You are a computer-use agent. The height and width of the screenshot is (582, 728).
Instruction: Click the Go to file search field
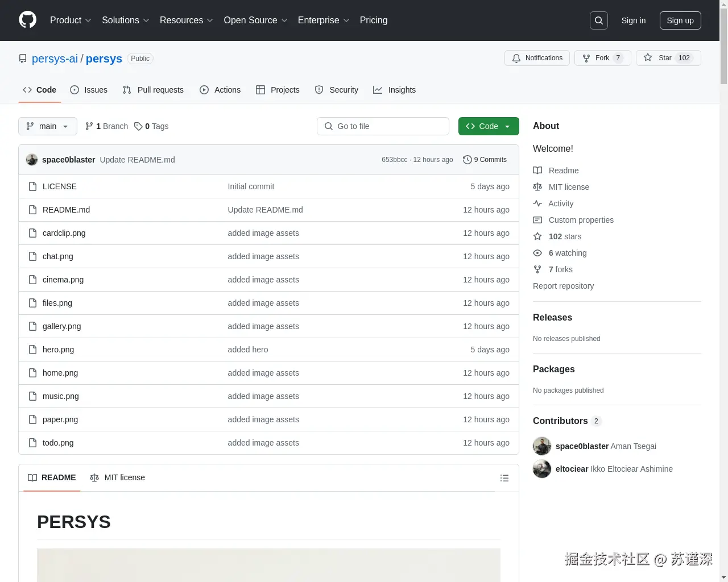tap(383, 126)
